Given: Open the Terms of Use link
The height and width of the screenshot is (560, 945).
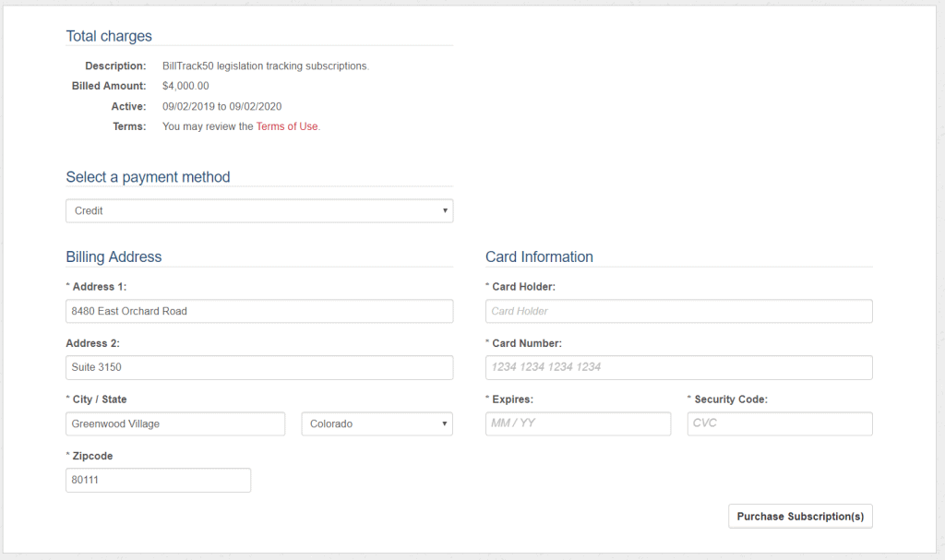Looking at the screenshot, I should [287, 126].
